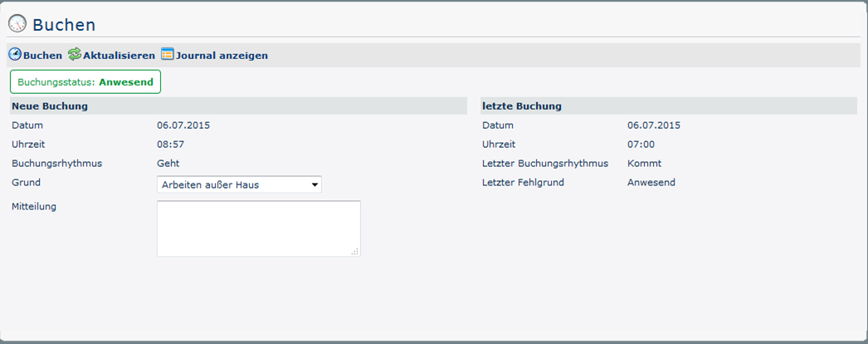Click the journal list icon
The height and width of the screenshot is (344, 868).
[x=167, y=55]
